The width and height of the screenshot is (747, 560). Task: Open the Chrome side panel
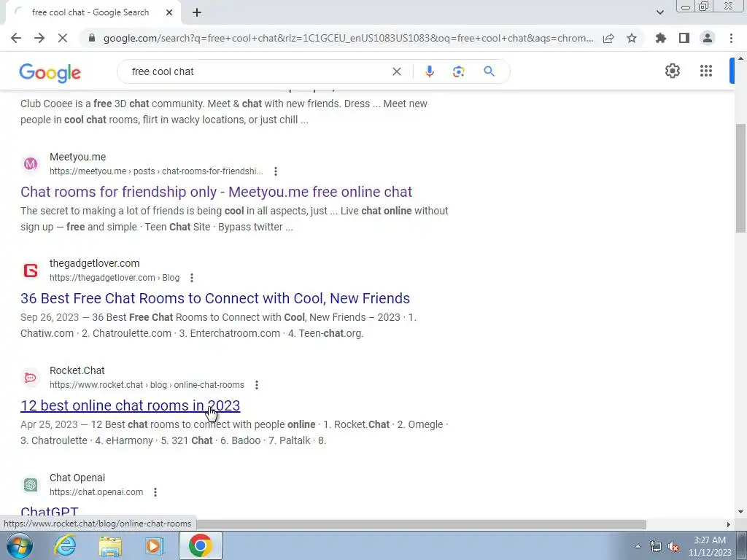pyautogui.click(x=684, y=38)
